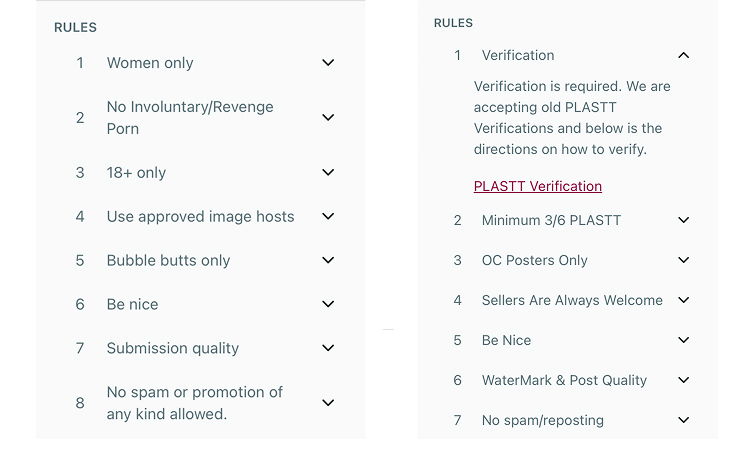This screenshot has width=753, height=454.
Task: Collapse the Verification rule chevron
Action: click(684, 56)
